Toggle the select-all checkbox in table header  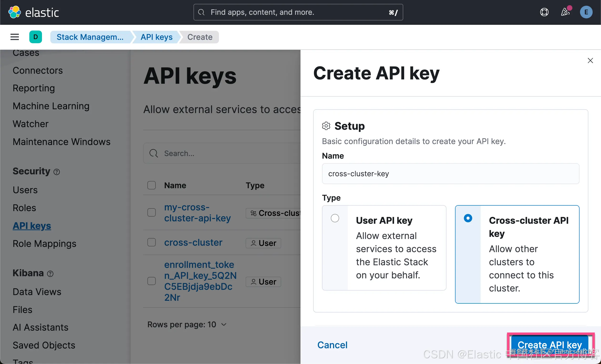point(151,185)
